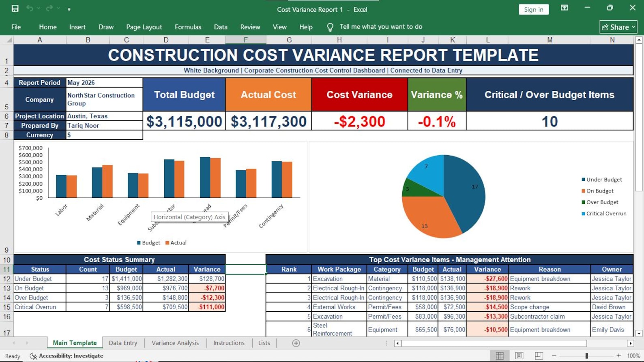Switch to the Data Entry sheet tab
The width and height of the screenshot is (644, 362).
tap(123, 343)
